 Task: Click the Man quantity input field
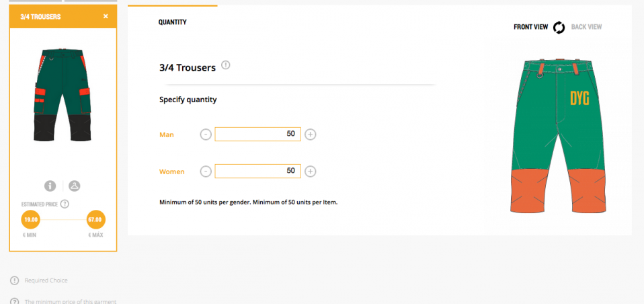(x=257, y=135)
